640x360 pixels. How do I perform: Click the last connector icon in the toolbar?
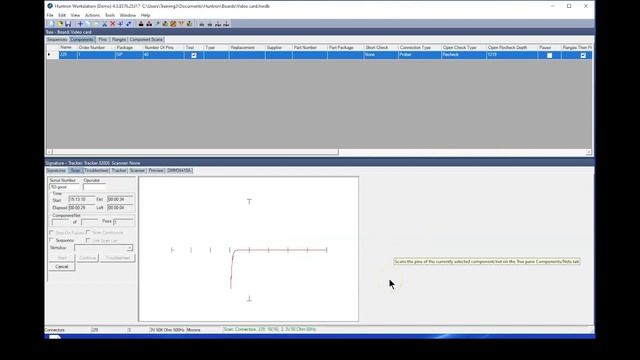point(226,24)
